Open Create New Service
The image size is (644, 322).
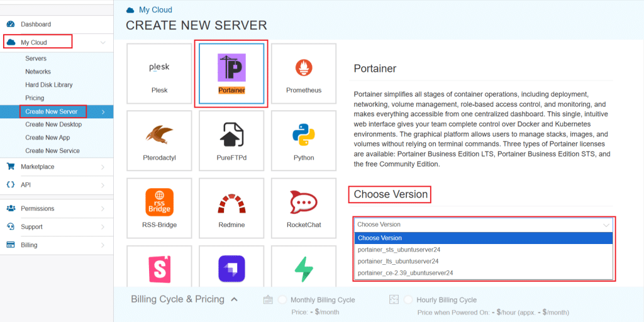pyautogui.click(x=52, y=151)
